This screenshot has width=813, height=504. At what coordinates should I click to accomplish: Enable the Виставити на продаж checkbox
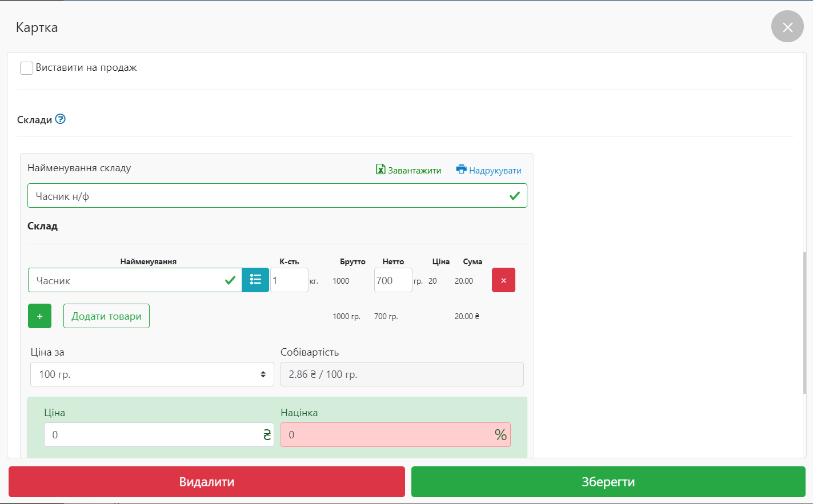[x=26, y=68]
